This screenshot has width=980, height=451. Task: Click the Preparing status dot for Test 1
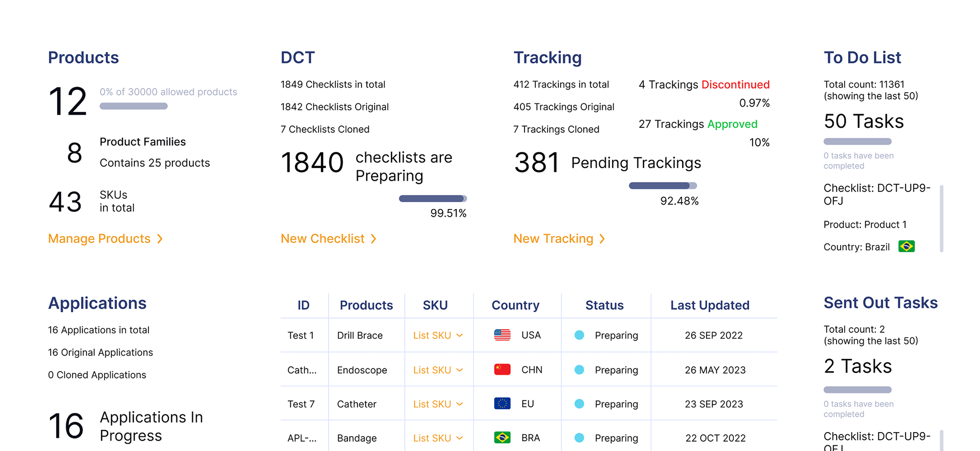[579, 335]
